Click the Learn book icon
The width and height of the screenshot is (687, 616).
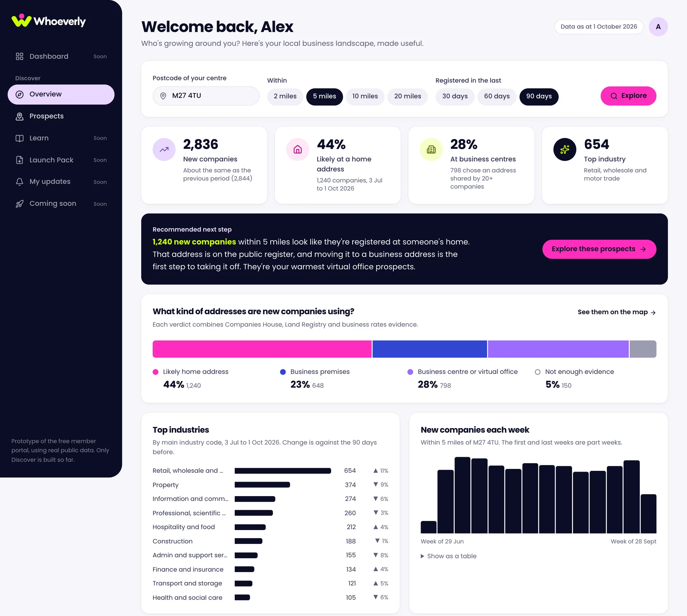(19, 138)
